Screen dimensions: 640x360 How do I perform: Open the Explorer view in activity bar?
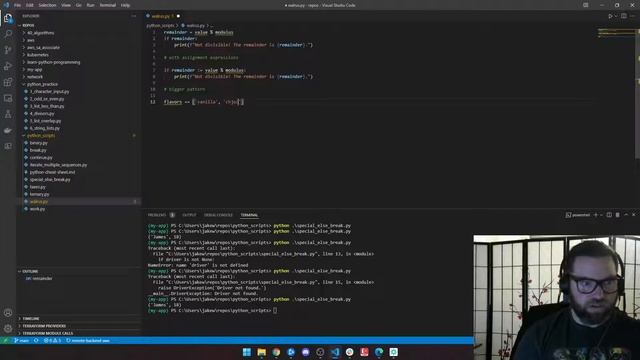[8, 18]
